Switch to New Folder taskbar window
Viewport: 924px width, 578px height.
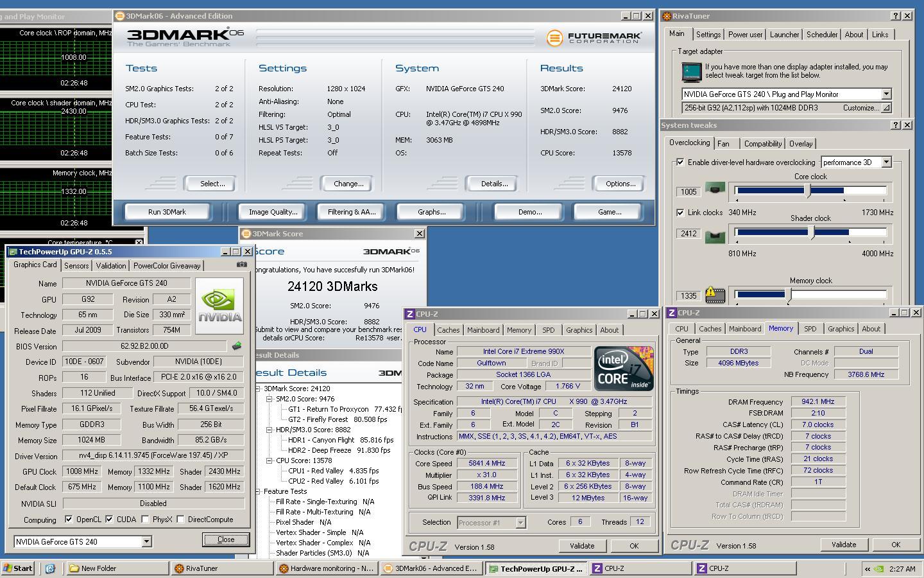tap(118, 568)
